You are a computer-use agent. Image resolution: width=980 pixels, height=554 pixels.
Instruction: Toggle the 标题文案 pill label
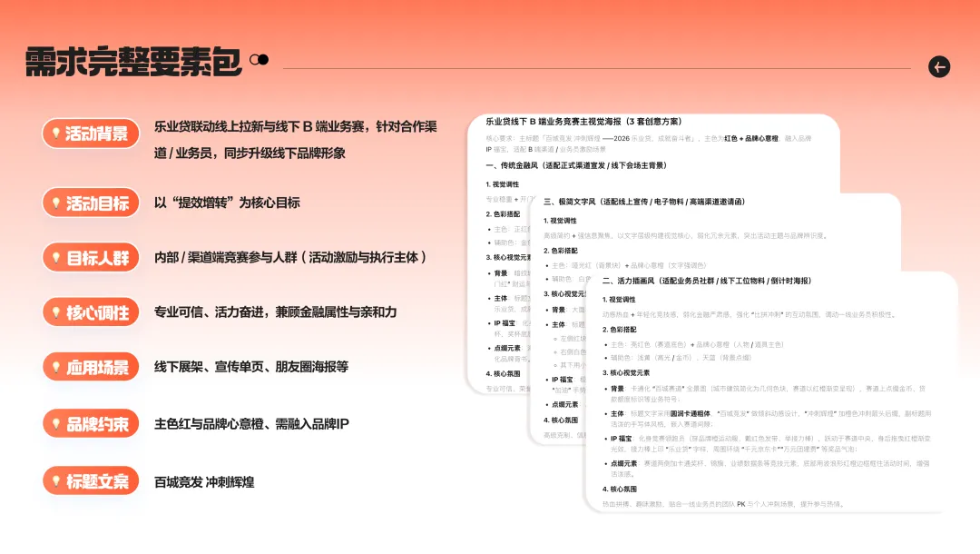click(x=95, y=481)
